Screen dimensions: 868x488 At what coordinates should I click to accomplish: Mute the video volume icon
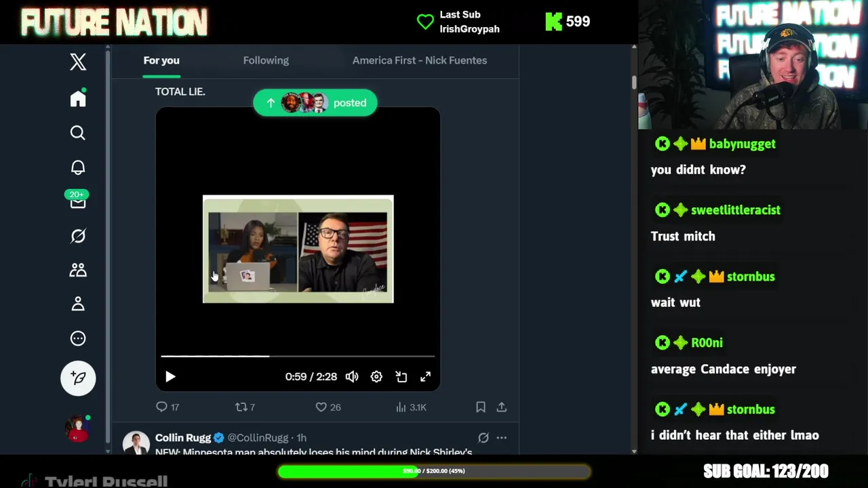pyautogui.click(x=352, y=377)
